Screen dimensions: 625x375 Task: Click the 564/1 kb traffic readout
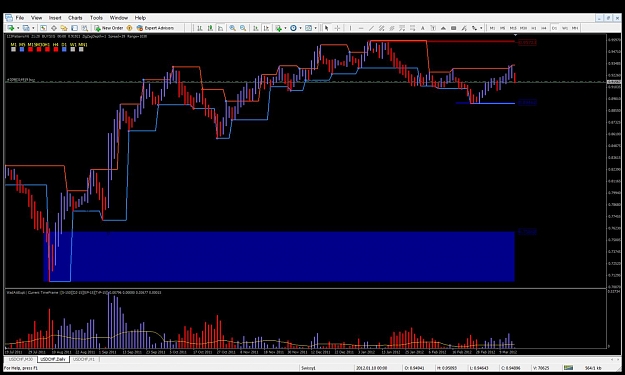(592, 368)
